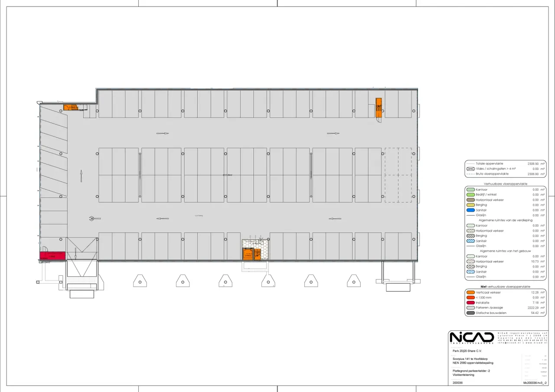Click the Vides / schalmgaten crossed-oval symbol
555x392 pixels.
click(x=470, y=169)
